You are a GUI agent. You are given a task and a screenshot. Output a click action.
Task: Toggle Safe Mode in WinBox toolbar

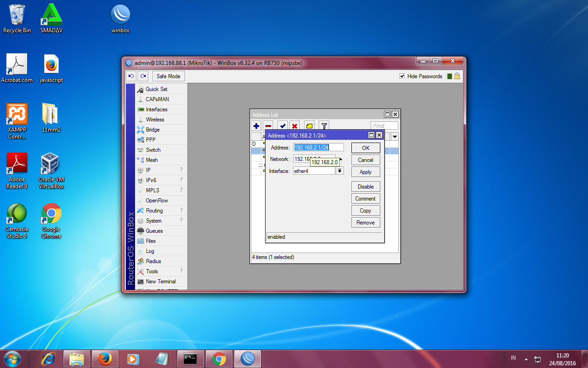[169, 76]
